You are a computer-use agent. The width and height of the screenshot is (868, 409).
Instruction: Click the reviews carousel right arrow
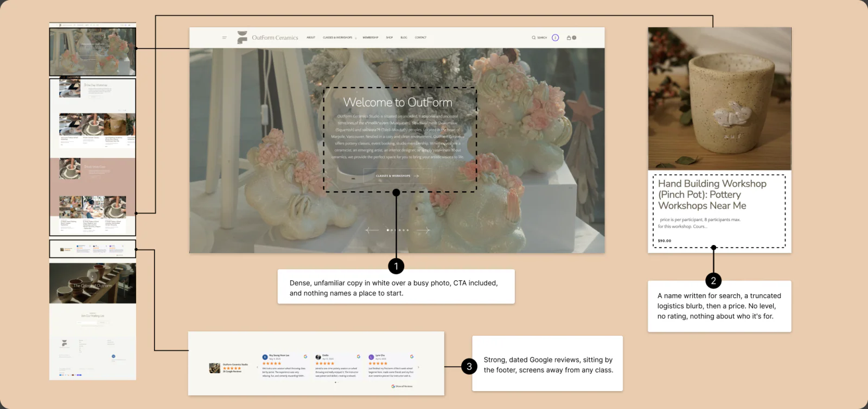coord(418,367)
